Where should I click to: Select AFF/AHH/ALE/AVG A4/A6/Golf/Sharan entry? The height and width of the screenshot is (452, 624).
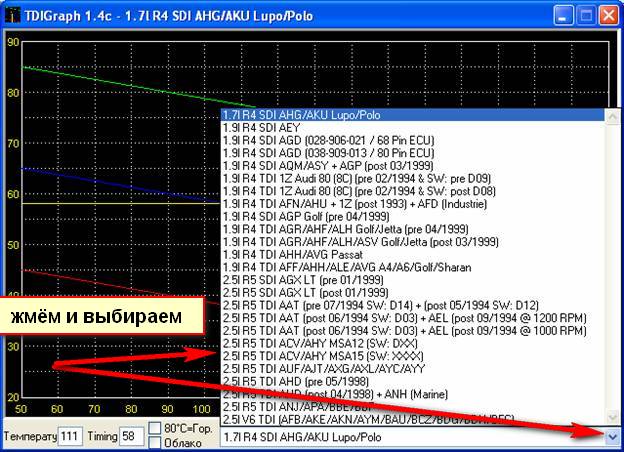[412, 267]
